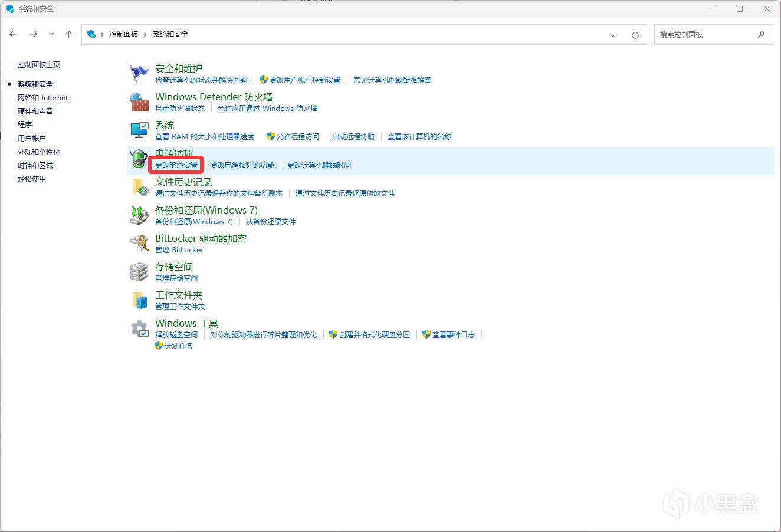Go forward with the forward arrow
Image resolution: width=781 pixels, height=532 pixels.
(x=34, y=34)
